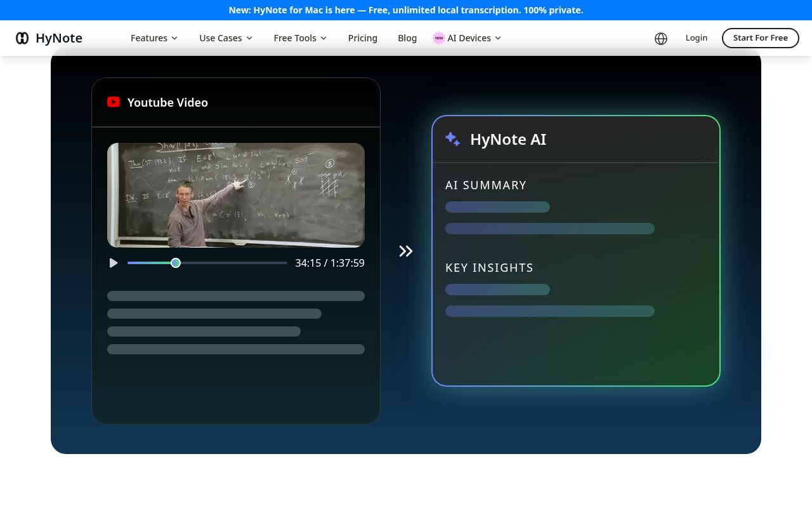
Task: Click the 34:15 / 1:37:59 timestamp
Action: point(330,263)
